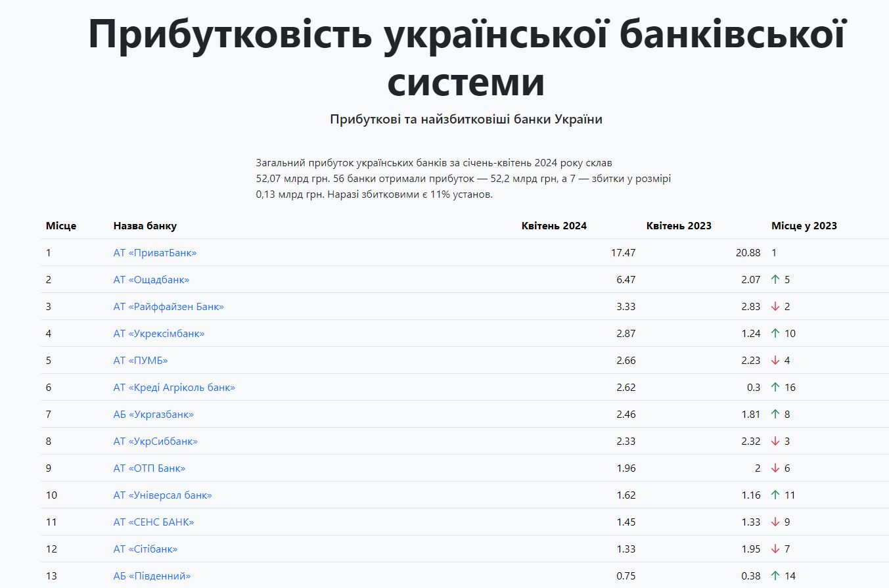The height and width of the screenshot is (588, 889).
Task: Click red down arrow in УкрСиббанк row
Action: (775, 441)
